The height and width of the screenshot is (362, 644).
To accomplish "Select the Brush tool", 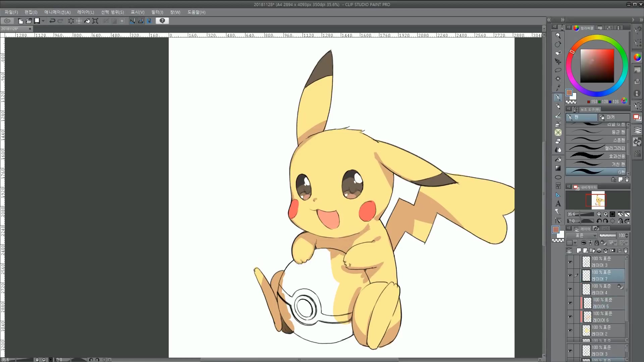I will coord(558,115).
